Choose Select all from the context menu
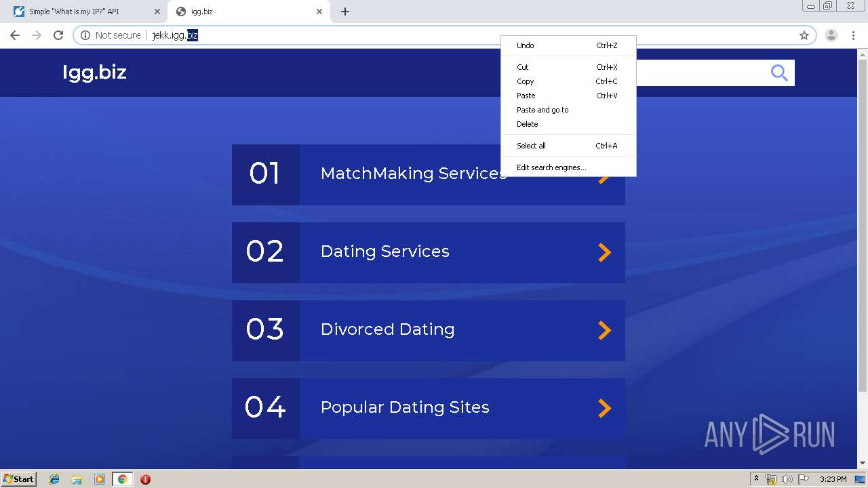Viewport: 868px width, 488px height. coord(568,146)
